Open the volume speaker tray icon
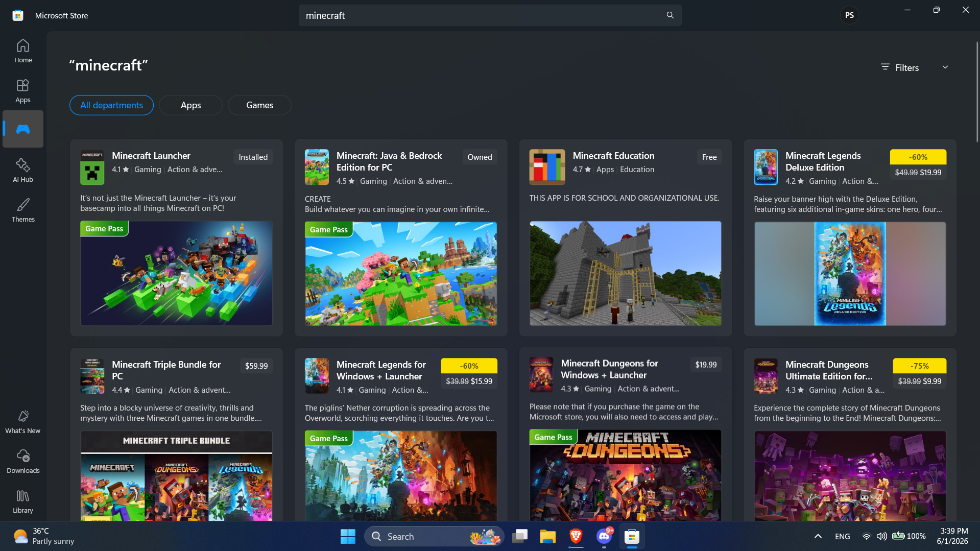Screen dimensions: 980x551 882,536
